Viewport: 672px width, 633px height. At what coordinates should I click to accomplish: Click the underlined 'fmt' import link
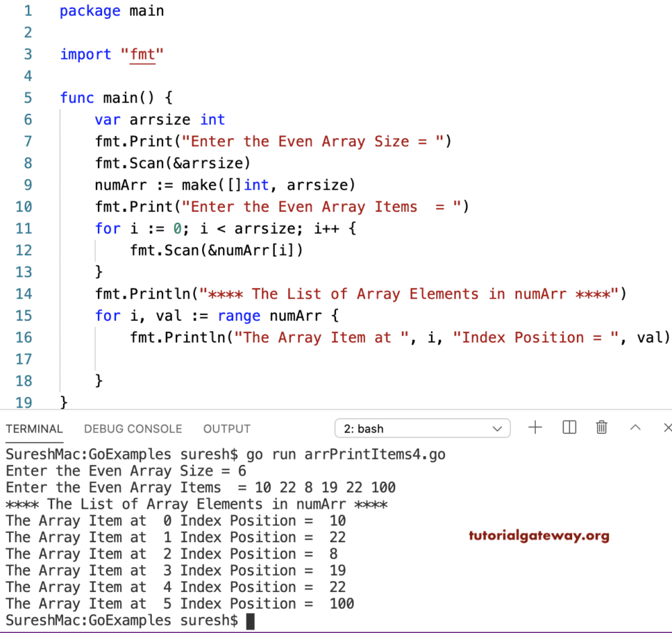tap(142, 54)
